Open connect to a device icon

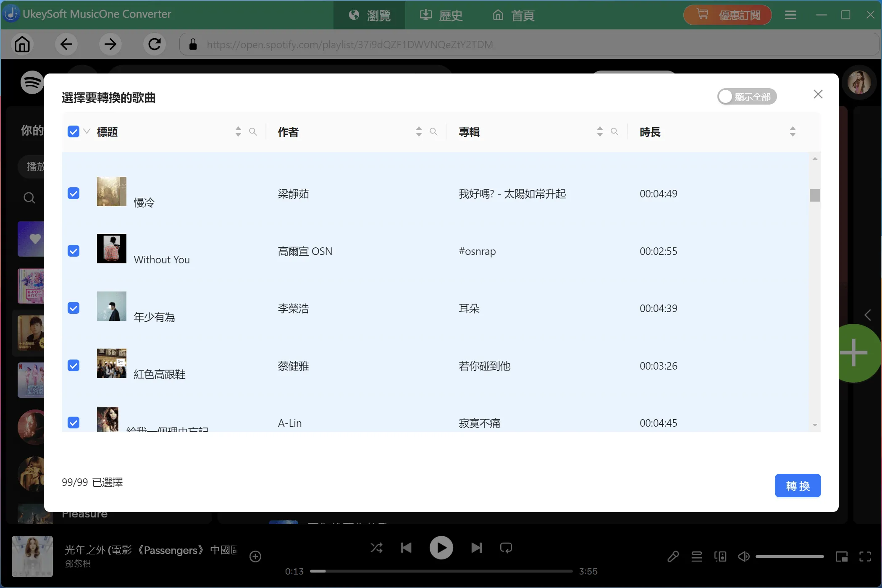click(720, 556)
